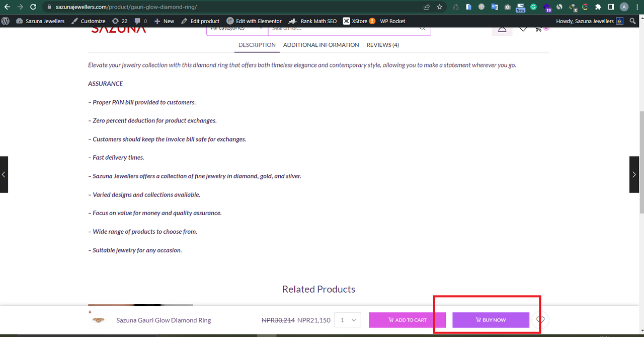This screenshot has width=644, height=337.
Task: Open the extension with purple 19 badge
Action: [x=547, y=8]
